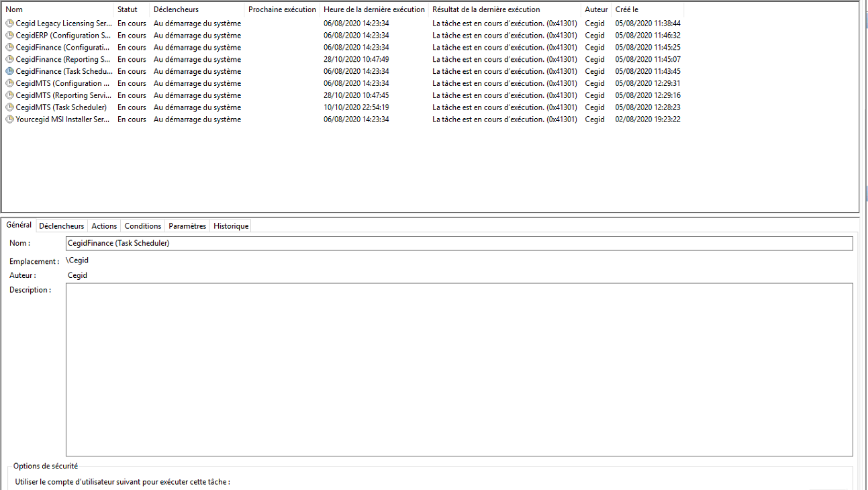Click creation date 05/08/2020 11:45:07
Viewport: 868px width, 490px height.
pyautogui.click(x=648, y=60)
